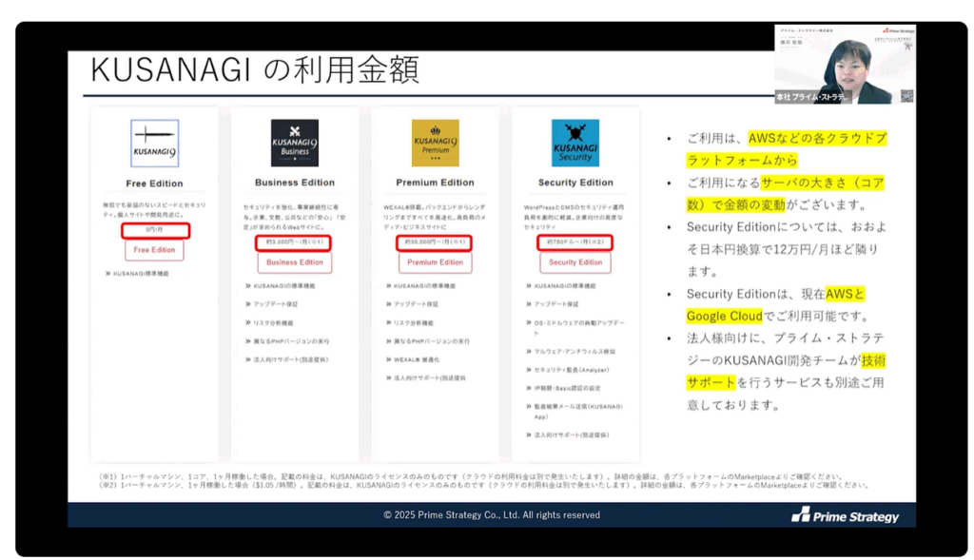Click the Business Edition heading text
Image resolution: width=974 pixels, height=560 pixels.
295,183
